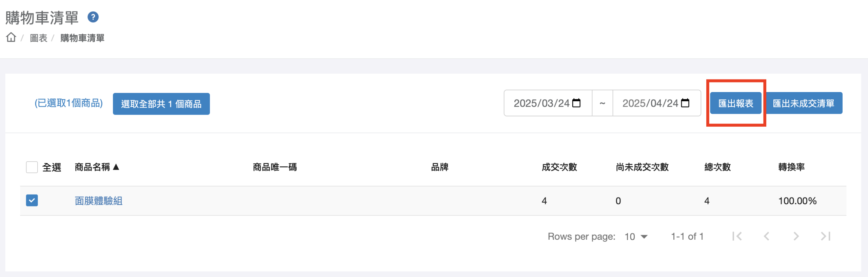
Task: Open the start date calendar picker icon
Action: pos(576,103)
